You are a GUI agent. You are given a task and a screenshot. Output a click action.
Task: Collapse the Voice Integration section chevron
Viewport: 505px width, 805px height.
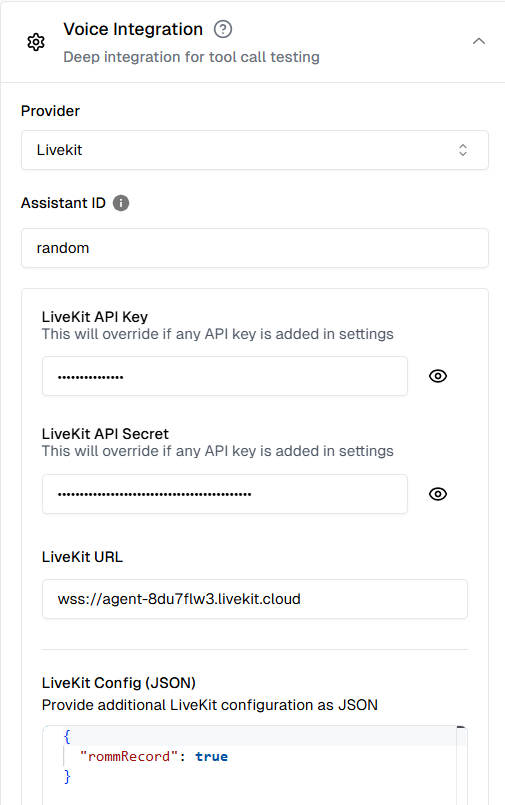coord(478,41)
